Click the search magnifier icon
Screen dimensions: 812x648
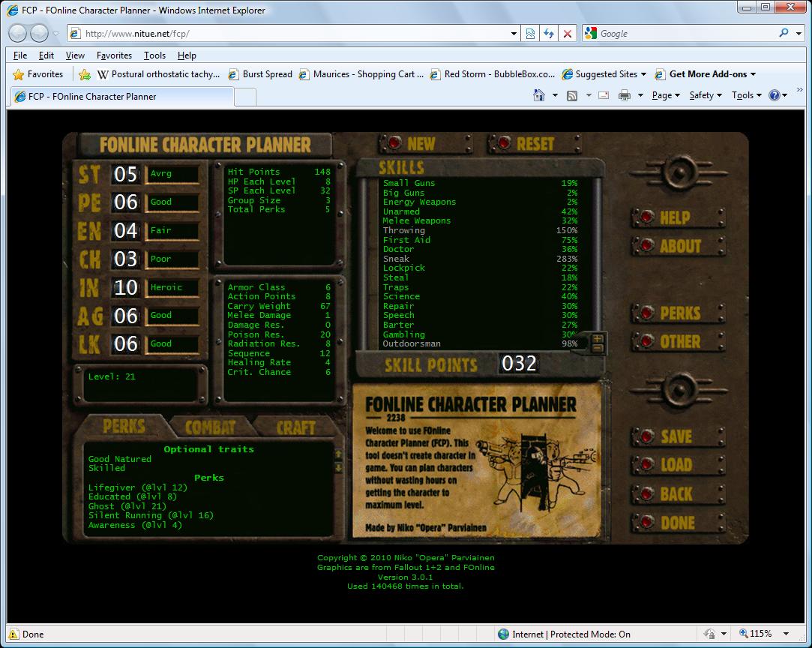coord(784,33)
